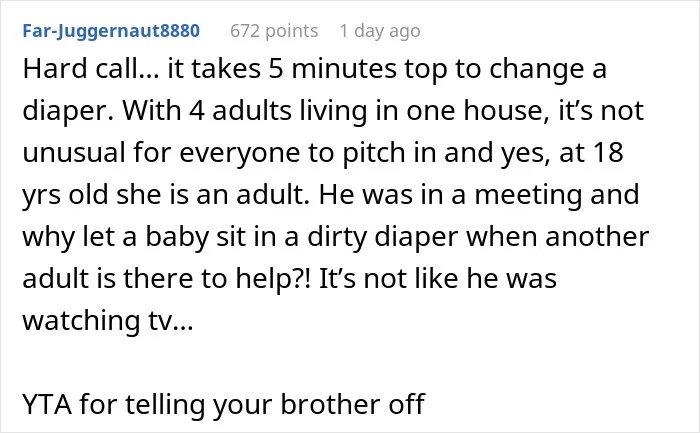This screenshot has width=700, height=433.
Task: Click the line beginning 'diaper. With 4 adults'
Action: click(x=333, y=111)
